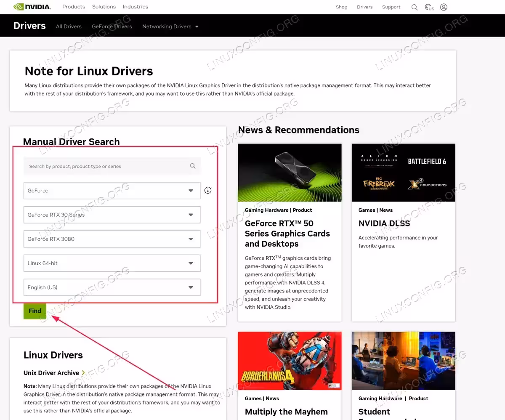Open the GeForce product type dropdown
505x420 pixels.
112,191
